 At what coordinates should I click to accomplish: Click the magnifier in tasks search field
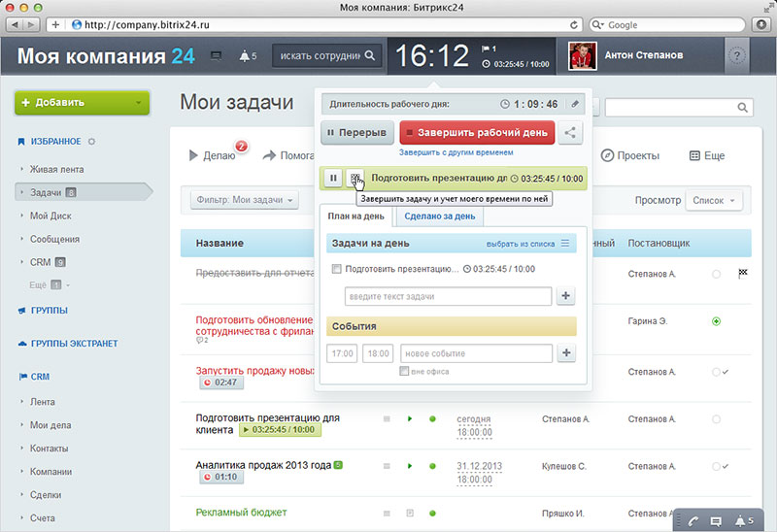coord(742,108)
